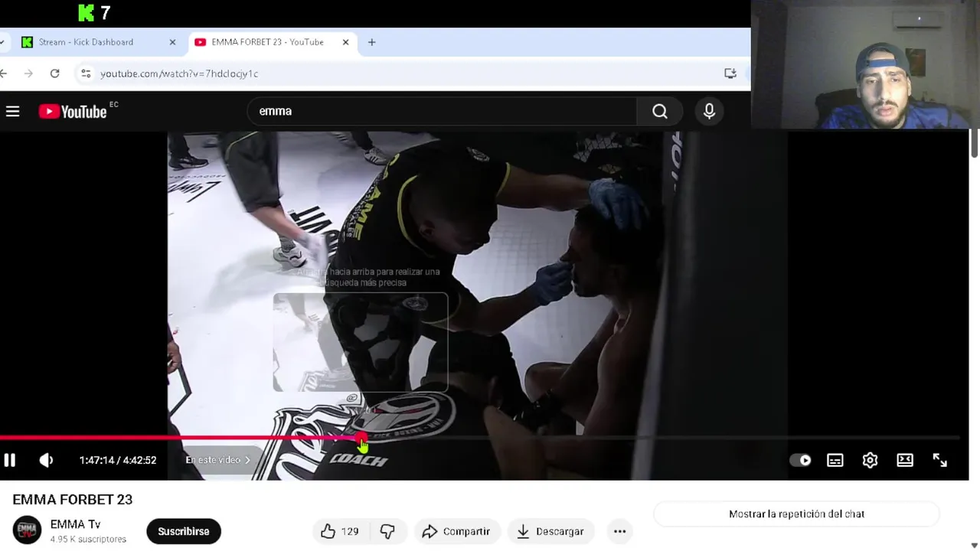Click the streamer webcam overlay

tap(865, 64)
